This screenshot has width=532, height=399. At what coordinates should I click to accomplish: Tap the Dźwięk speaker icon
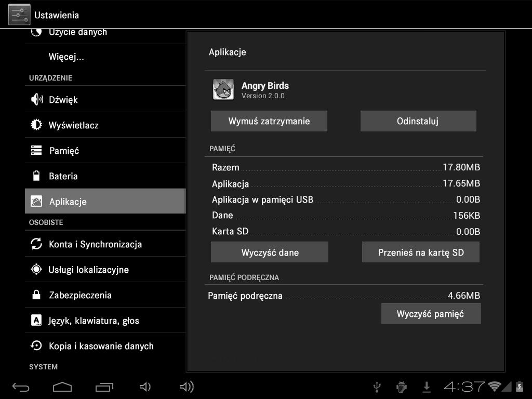[37, 99]
